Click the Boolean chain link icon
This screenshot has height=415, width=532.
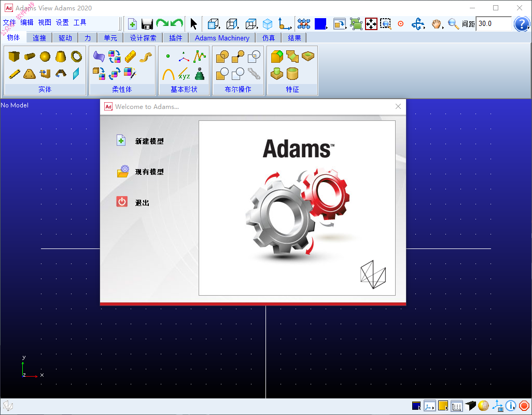(254, 74)
